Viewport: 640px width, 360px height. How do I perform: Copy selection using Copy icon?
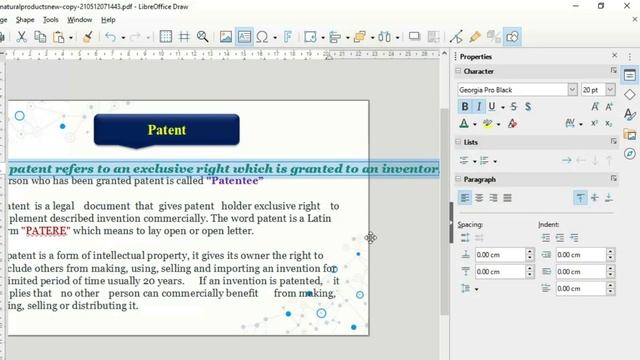pyautogui.click(x=40, y=37)
